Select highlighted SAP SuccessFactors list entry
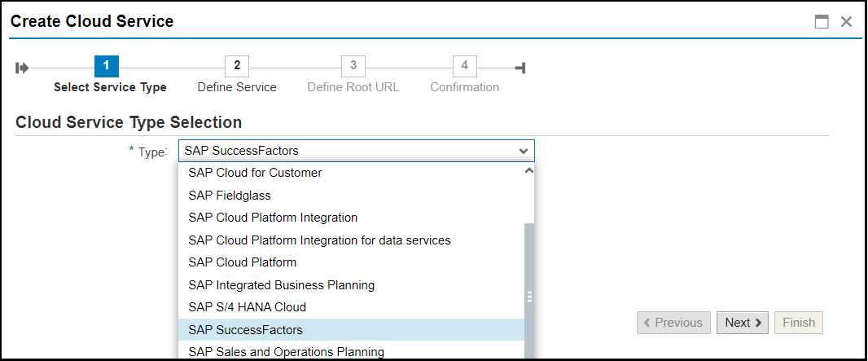868x361 pixels. tap(351, 330)
